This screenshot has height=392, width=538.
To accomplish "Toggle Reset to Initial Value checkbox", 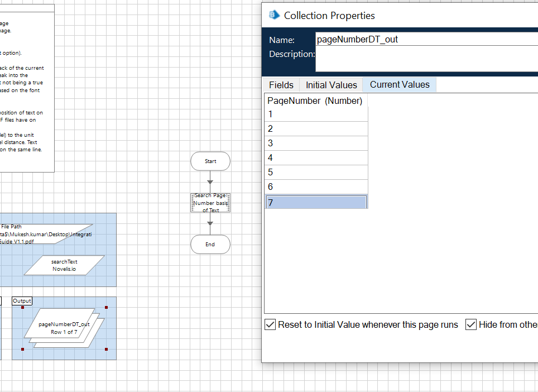I will point(270,324).
